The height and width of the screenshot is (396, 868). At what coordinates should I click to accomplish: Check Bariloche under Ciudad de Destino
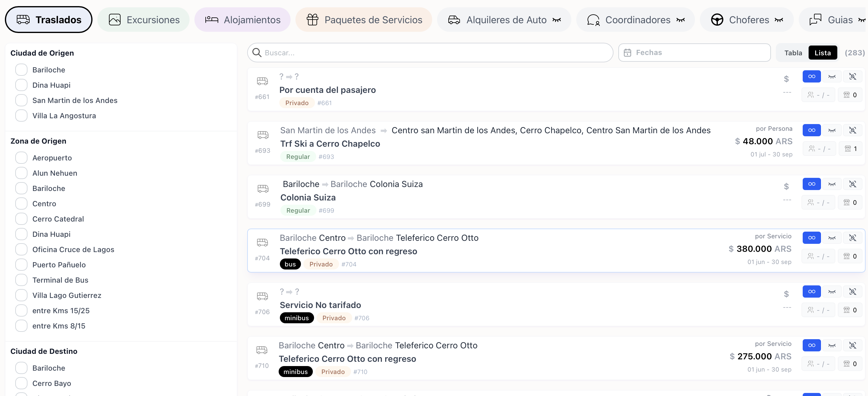pyautogui.click(x=21, y=368)
